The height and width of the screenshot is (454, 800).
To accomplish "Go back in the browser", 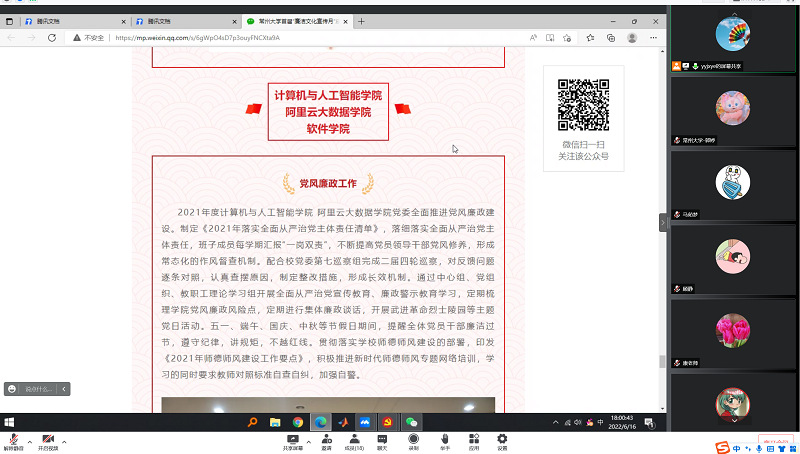I will pyautogui.click(x=11, y=38).
